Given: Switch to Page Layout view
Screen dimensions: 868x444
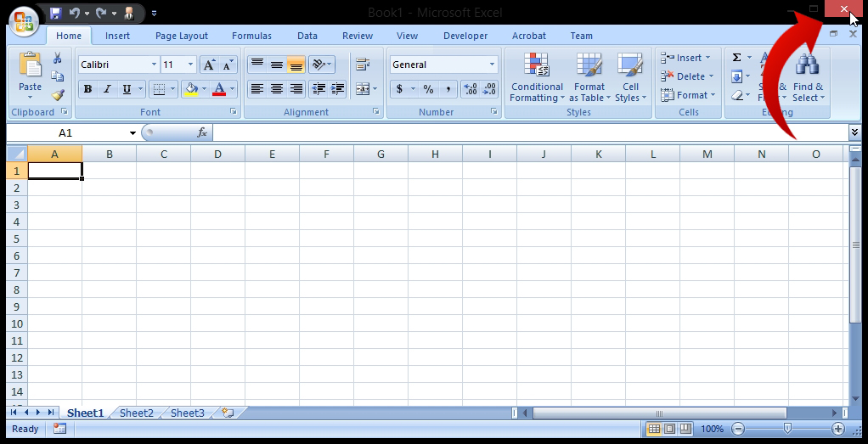Looking at the screenshot, I should (670, 429).
